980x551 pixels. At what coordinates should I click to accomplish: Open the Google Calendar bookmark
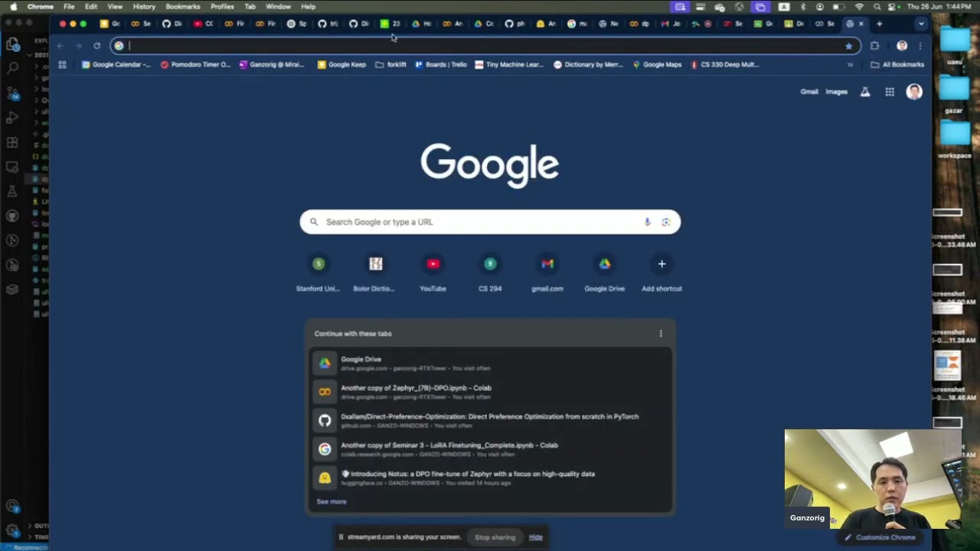116,64
